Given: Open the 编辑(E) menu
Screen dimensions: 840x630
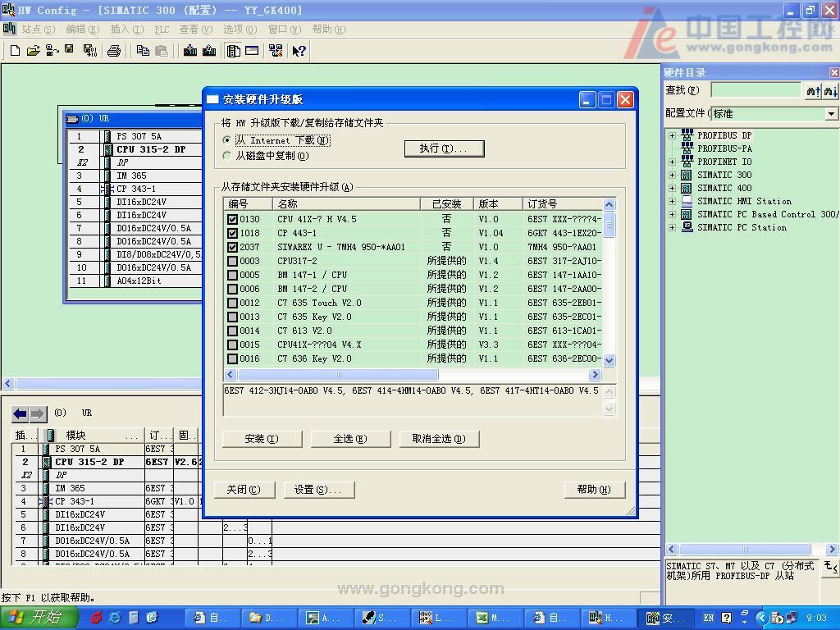Looking at the screenshot, I should (x=83, y=30).
